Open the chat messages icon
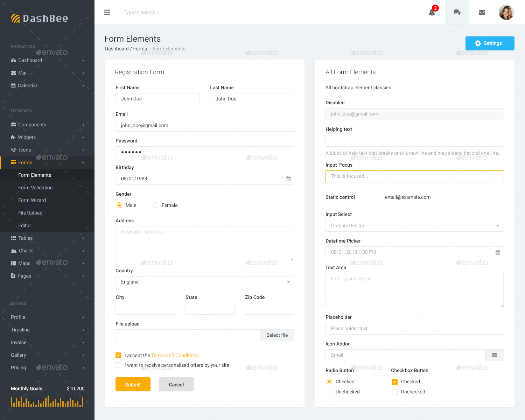 pyautogui.click(x=457, y=12)
